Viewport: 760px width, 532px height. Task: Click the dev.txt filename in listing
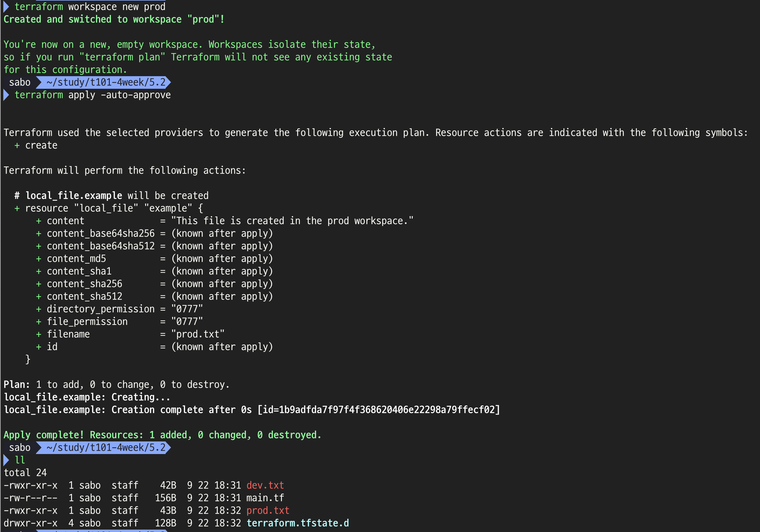click(x=265, y=485)
